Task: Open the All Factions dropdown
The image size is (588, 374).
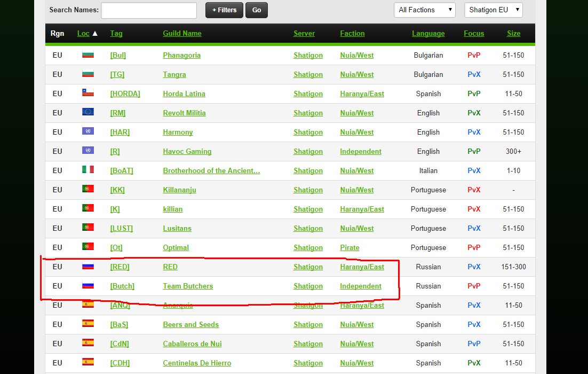Action: [425, 10]
